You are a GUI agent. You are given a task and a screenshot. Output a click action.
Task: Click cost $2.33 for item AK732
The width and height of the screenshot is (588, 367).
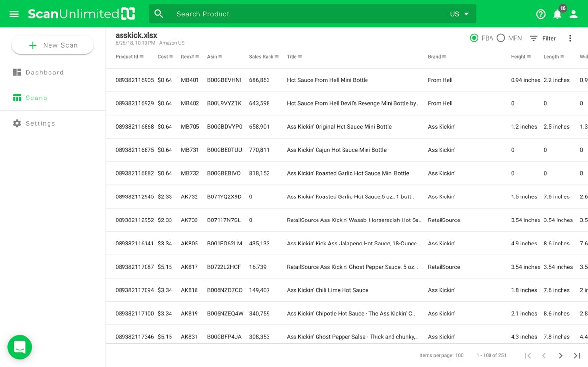[x=165, y=197]
